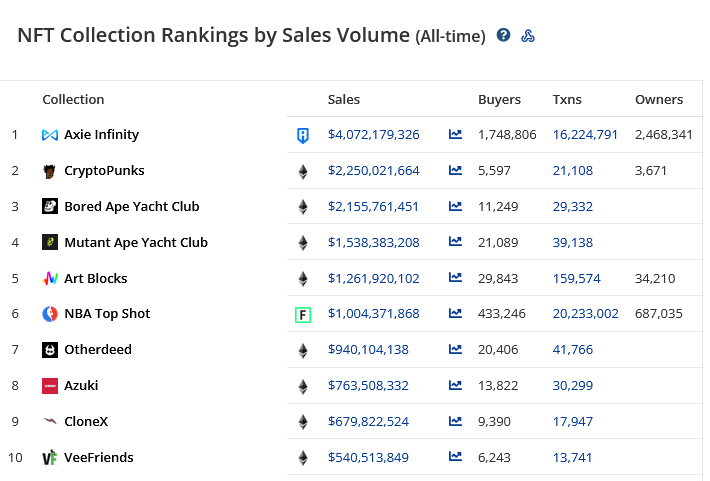Image resolution: width=710 pixels, height=481 pixels.
Task: Click the Bored Ape Yacht Club logo
Action: pyautogui.click(x=50, y=206)
